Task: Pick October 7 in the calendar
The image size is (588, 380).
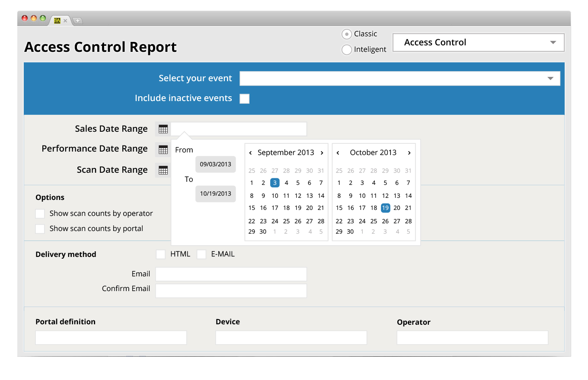Action: [408, 183]
